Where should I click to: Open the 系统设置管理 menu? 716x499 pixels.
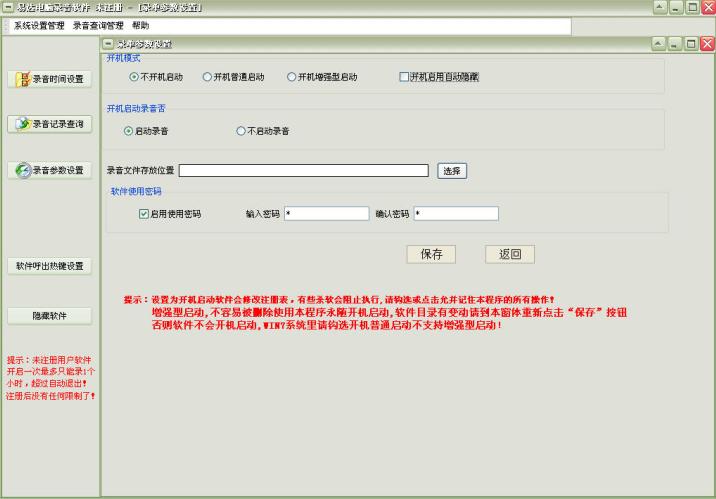click(x=39, y=25)
